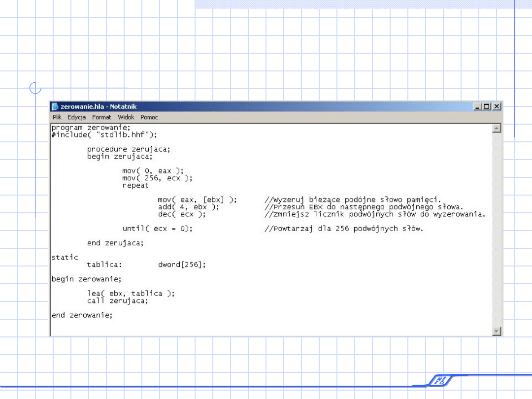
Task: Click the Notepad icon in title bar
Action: [55, 106]
